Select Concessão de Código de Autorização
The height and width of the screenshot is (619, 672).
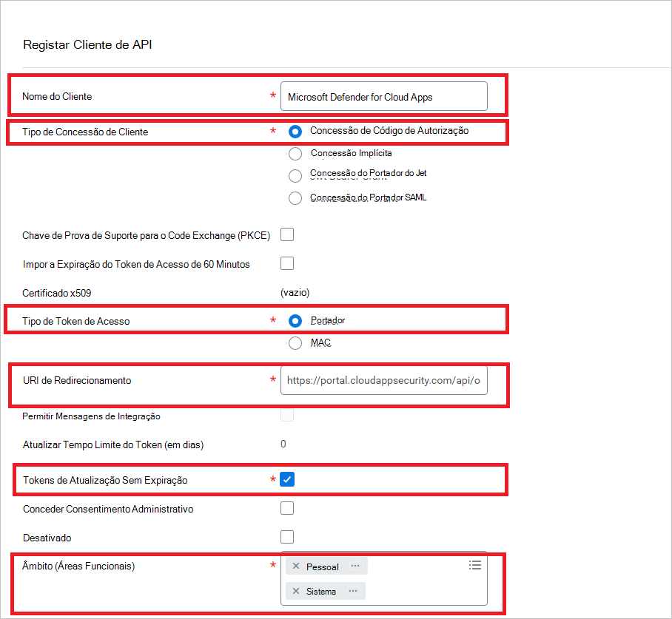point(295,131)
